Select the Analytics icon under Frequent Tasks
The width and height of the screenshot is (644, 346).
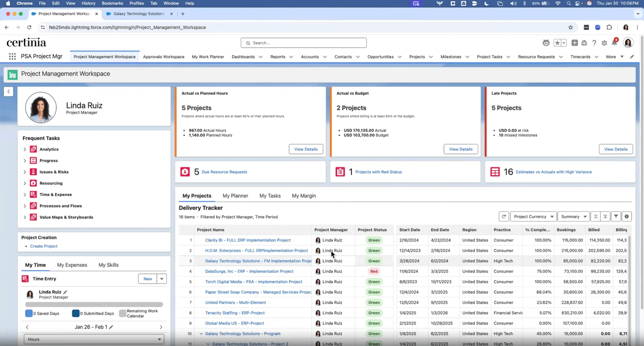point(33,149)
